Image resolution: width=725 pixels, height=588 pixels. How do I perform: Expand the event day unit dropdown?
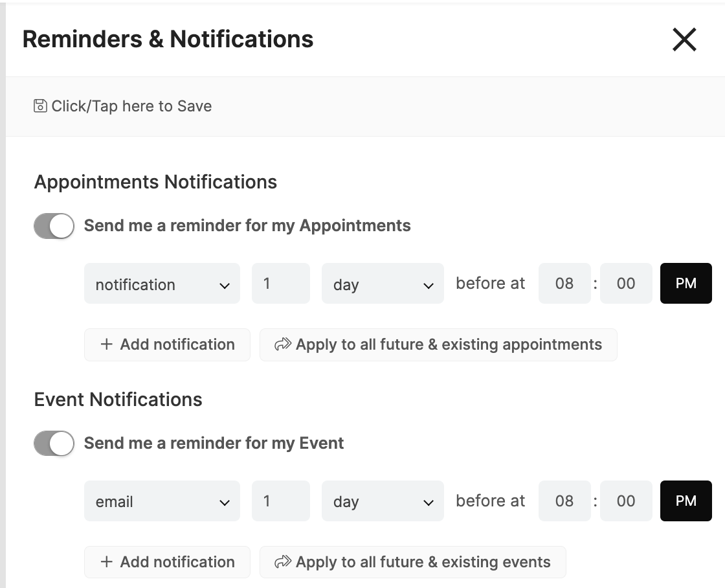[x=383, y=501]
